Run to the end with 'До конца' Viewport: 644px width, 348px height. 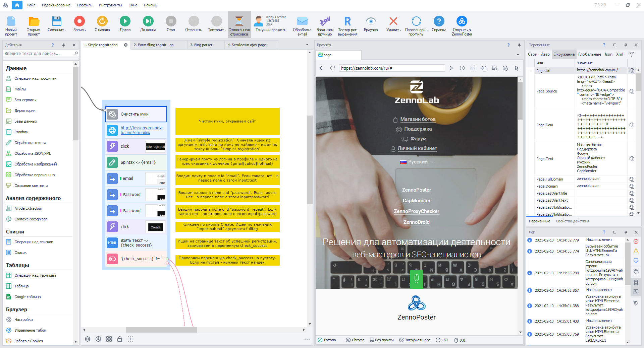(x=148, y=21)
